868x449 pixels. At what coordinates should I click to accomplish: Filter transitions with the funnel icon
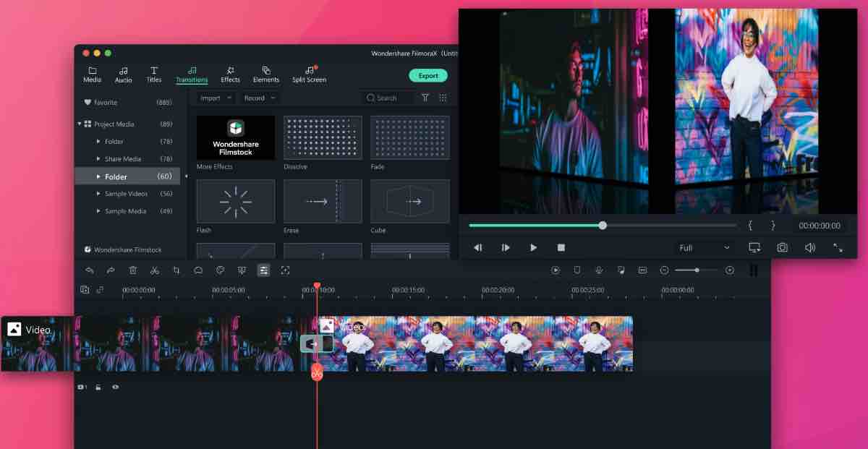[x=425, y=98]
